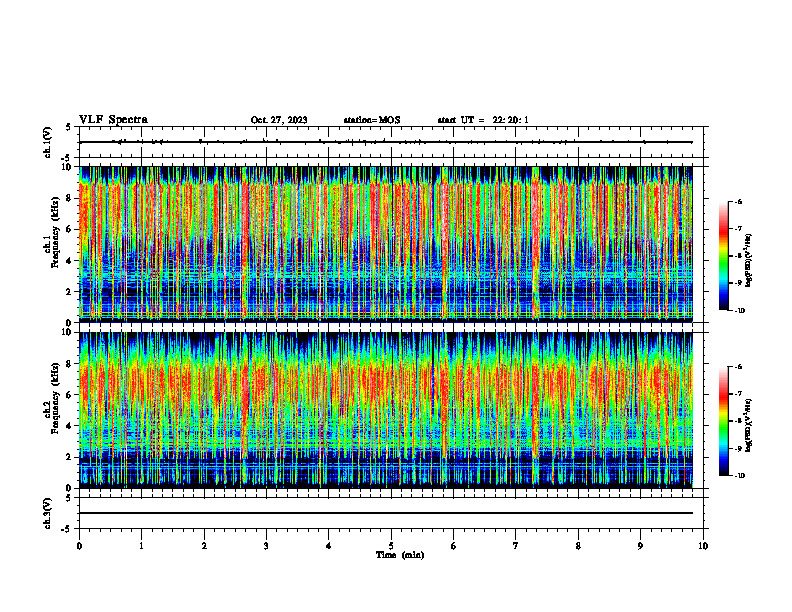Click the ch.2 spectrogram color scale bar
This screenshot has width=792, height=612.
724,421
